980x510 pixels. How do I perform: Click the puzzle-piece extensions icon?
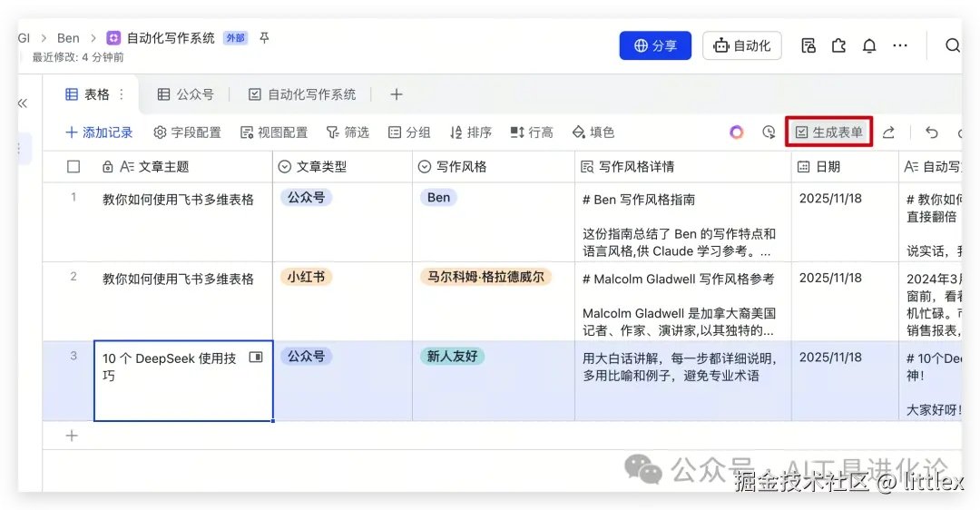838,45
